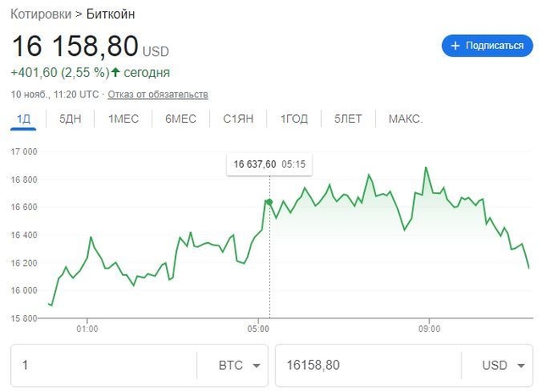Show the 6МЕС chart range
Viewport: 542px width, 392px height.
(180, 119)
